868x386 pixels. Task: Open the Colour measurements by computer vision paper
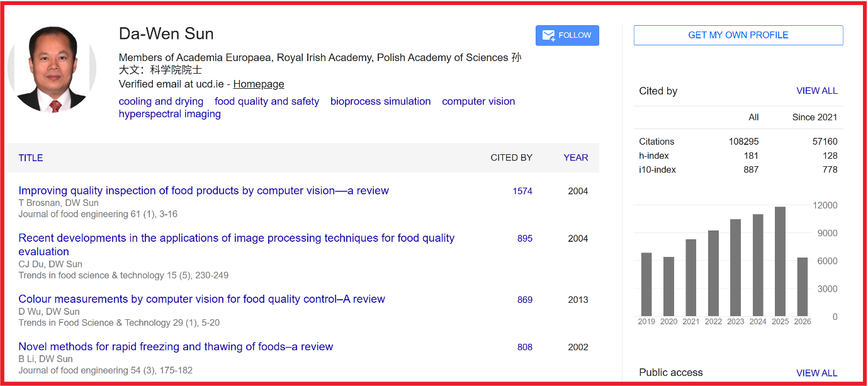[x=202, y=299]
